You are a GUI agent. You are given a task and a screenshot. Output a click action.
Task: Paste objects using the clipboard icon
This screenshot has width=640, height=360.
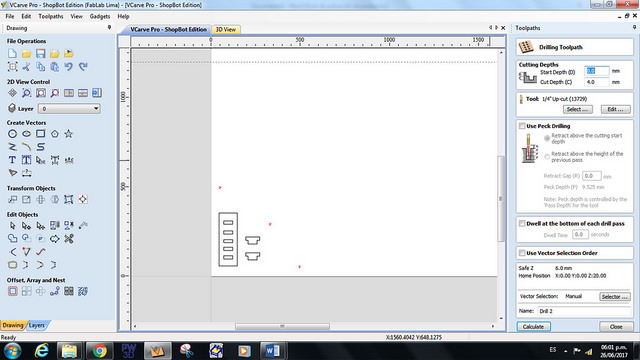(x=54, y=67)
